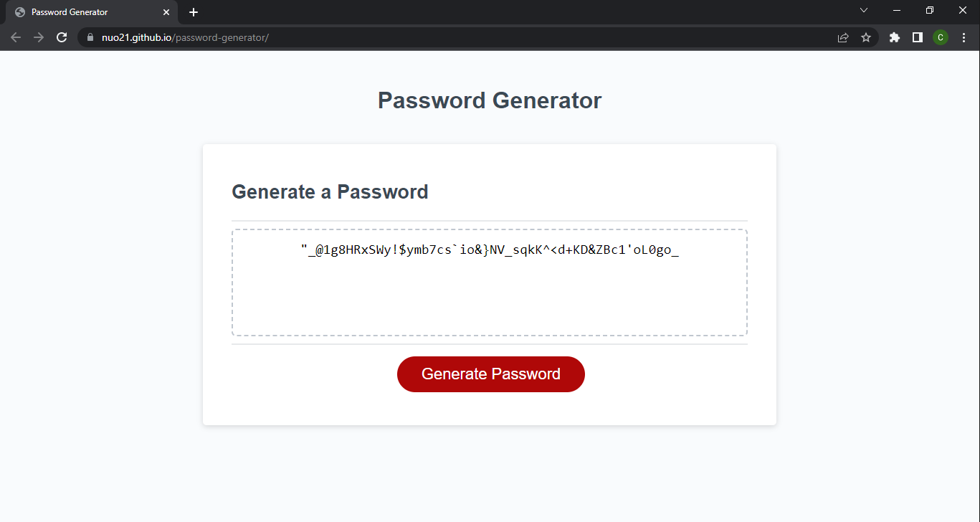Click the back navigation arrow

[16, 37]
